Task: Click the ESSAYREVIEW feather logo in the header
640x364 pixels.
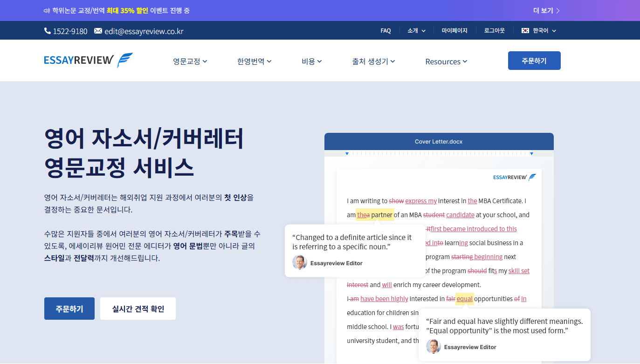Action: [125, 59]
